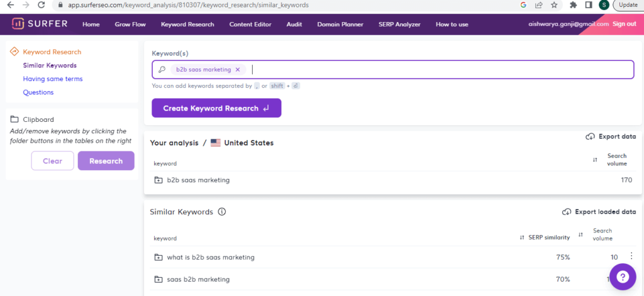The width and height of the screenshot is (644, 296).
Task: Click the browser forward arrow
Action: [x=26, y=5]
